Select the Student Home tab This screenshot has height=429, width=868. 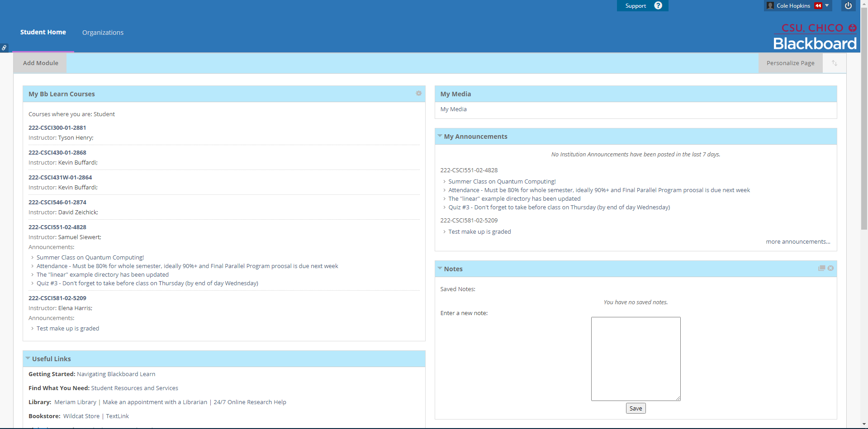click(x=43, y=32)
